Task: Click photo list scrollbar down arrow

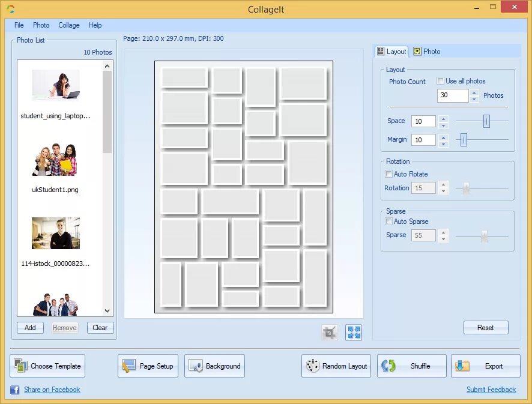Action: click(107, 311)
